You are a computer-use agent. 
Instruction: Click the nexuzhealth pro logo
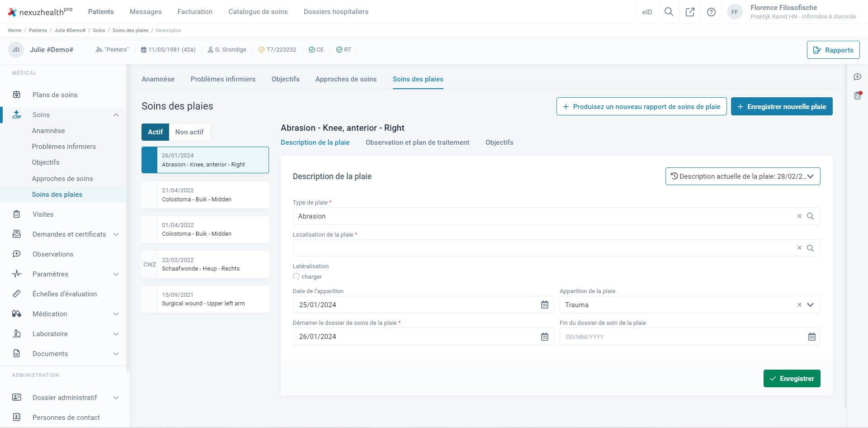coord(40,12)
